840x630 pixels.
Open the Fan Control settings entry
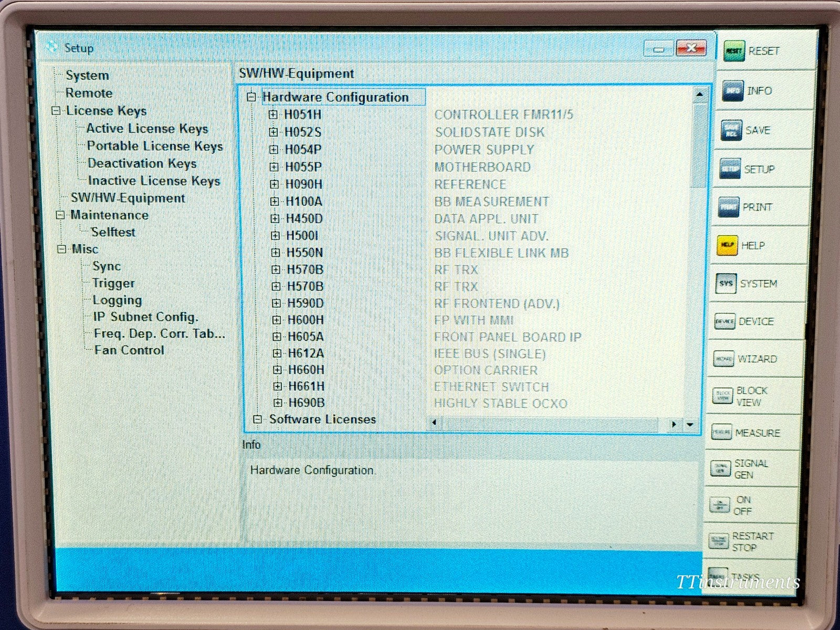[129, 350]
